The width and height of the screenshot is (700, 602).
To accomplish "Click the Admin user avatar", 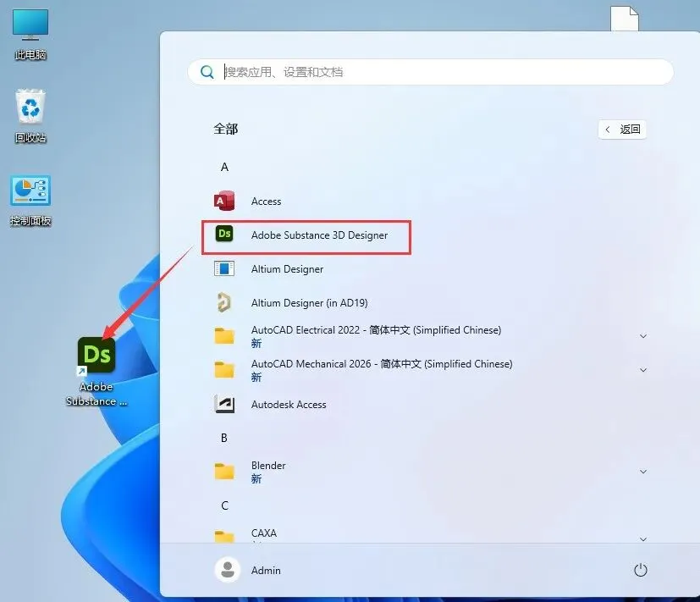I will [228, 570].
